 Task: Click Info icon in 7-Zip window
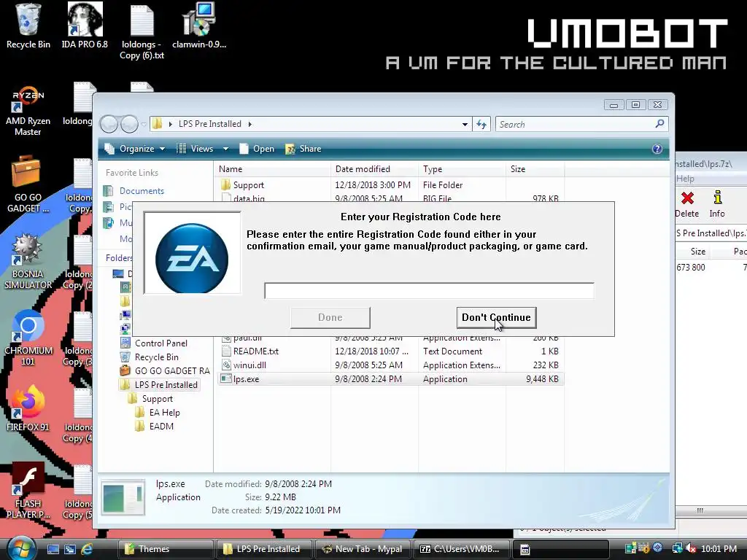[717, 204]
